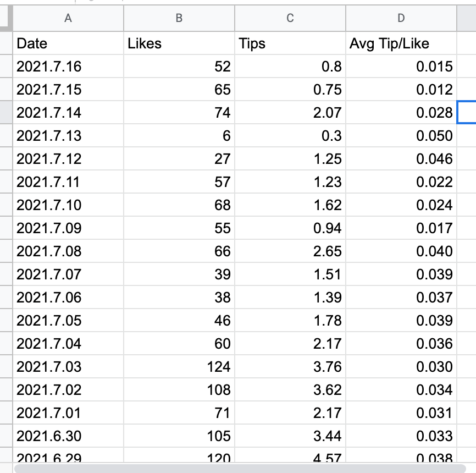Select Likes value 27
This screenshot has width=476, height=473.
[x=179, y=158]
